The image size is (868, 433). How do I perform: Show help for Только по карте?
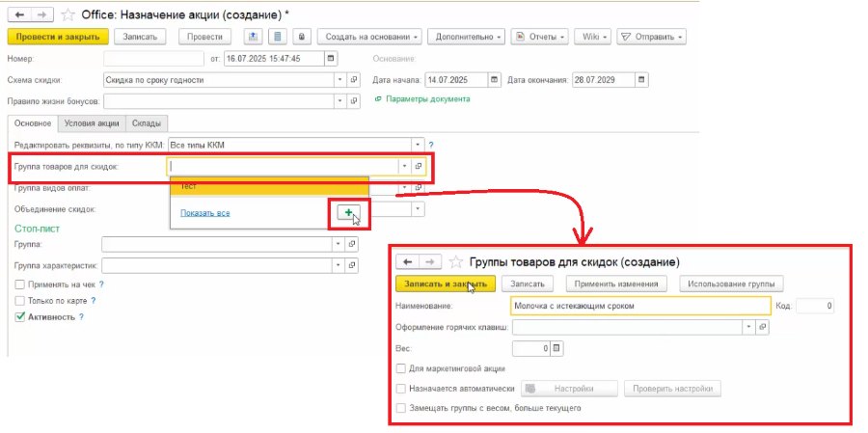pos(94,301)
